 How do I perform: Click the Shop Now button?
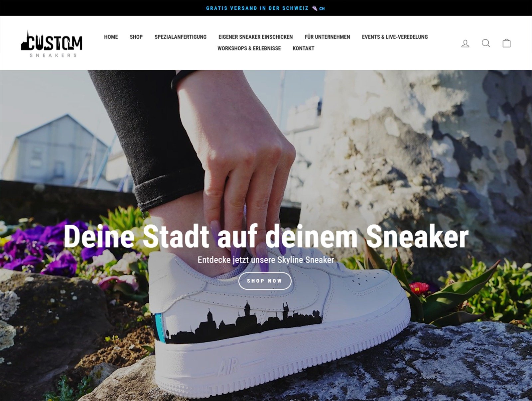click(265, 281)
